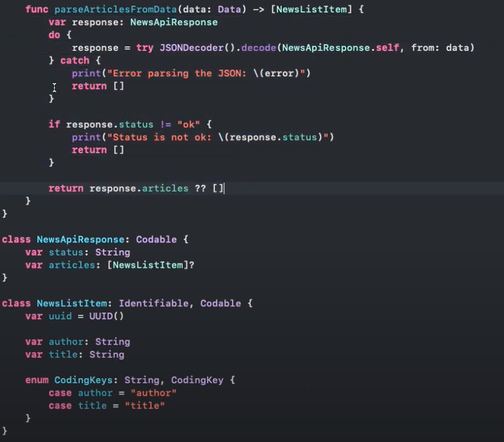Click 'Codable' after NewsApiResponse
The height and width of the screenshot is (442, 504).
(x=156, y=239)
